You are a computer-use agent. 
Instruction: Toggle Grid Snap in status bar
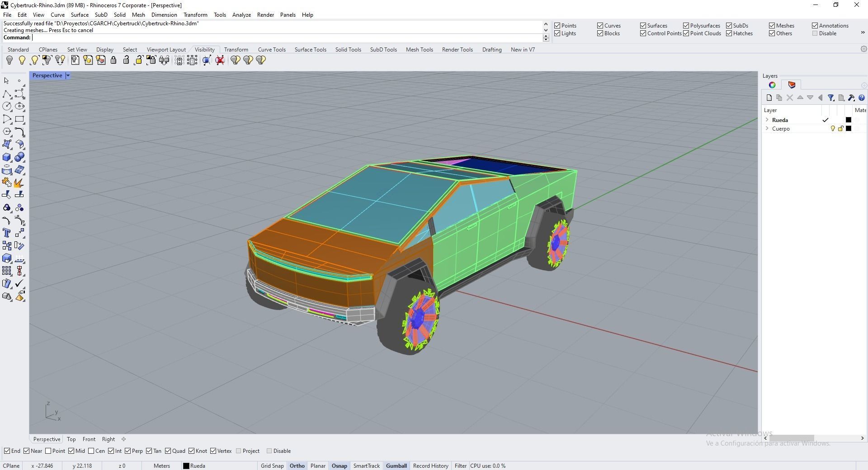tap(272, 466)
